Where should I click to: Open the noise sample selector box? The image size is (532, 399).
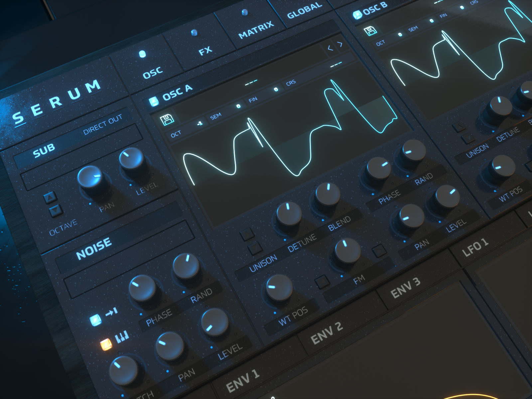pyautogui.click(x=130, y=266)
